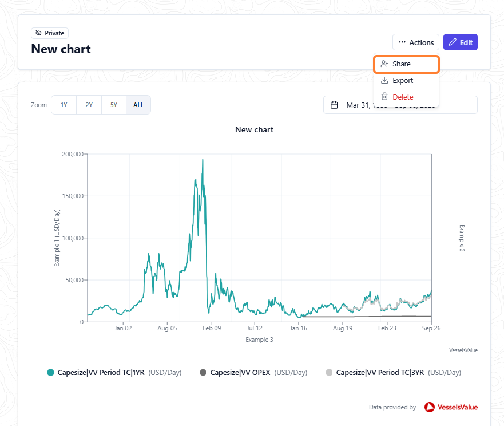The width and height of the screenshot is (504, 426).
Task: Choose Export in the Actions menu
Action: click(x=406, y=80)
